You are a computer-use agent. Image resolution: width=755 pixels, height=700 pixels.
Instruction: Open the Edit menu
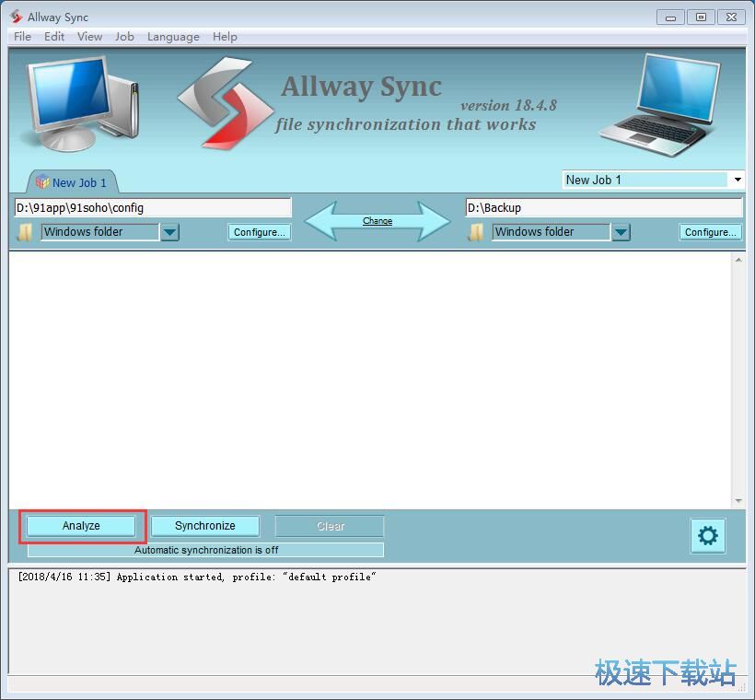[54, 37]
